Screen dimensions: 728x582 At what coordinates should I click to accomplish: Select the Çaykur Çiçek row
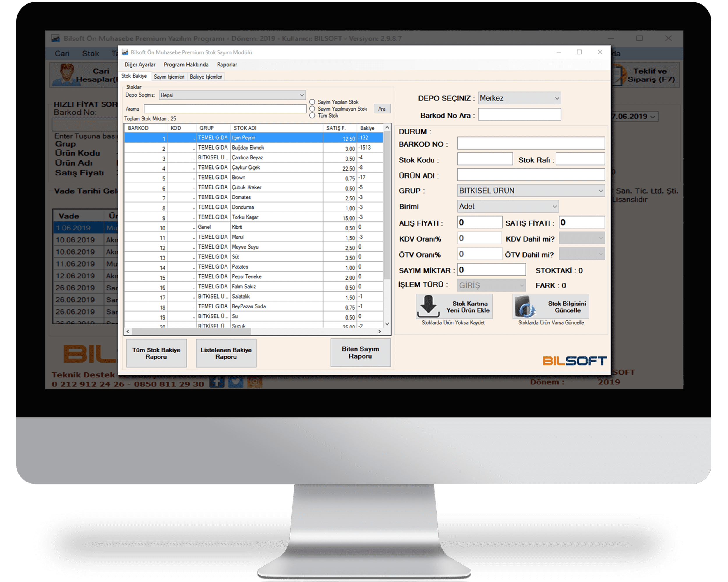pyautogui.click(x=254, y=168)
